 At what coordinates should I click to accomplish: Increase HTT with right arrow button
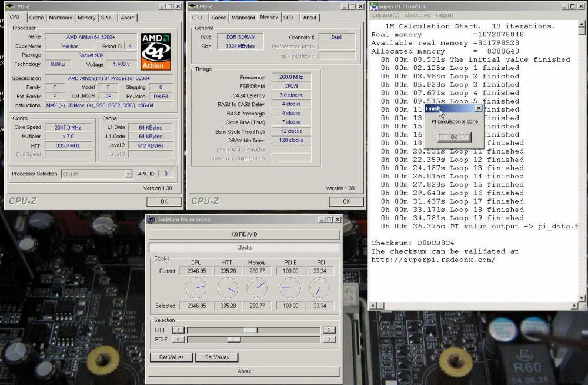coord(329,330)
